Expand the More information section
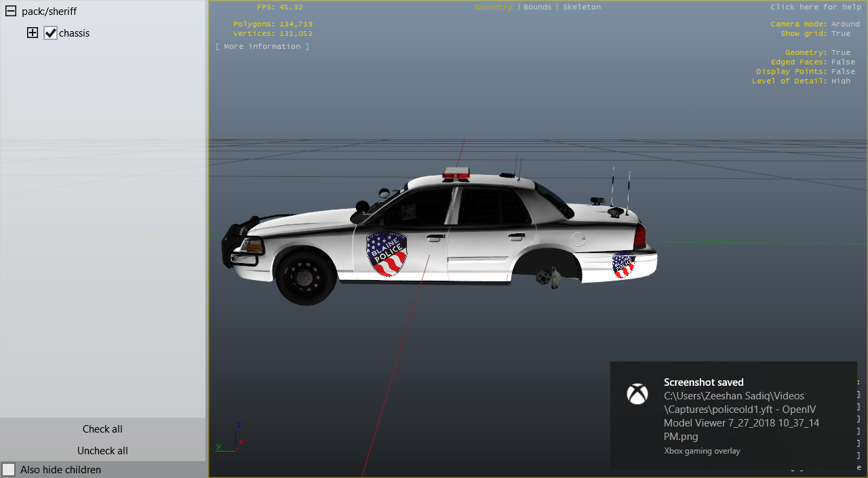This screenshot has width=868, height=478. (x=262, y=46)
